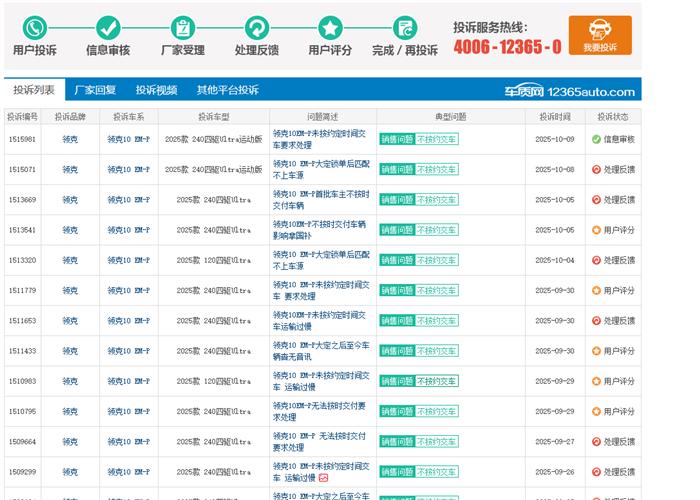Image resolution: width=700 pixels, height=500 pixels.
Task: Click the green 信息审核 status icon for complaint 1515981
Action: pyautogui.click(x=596, y=140)
